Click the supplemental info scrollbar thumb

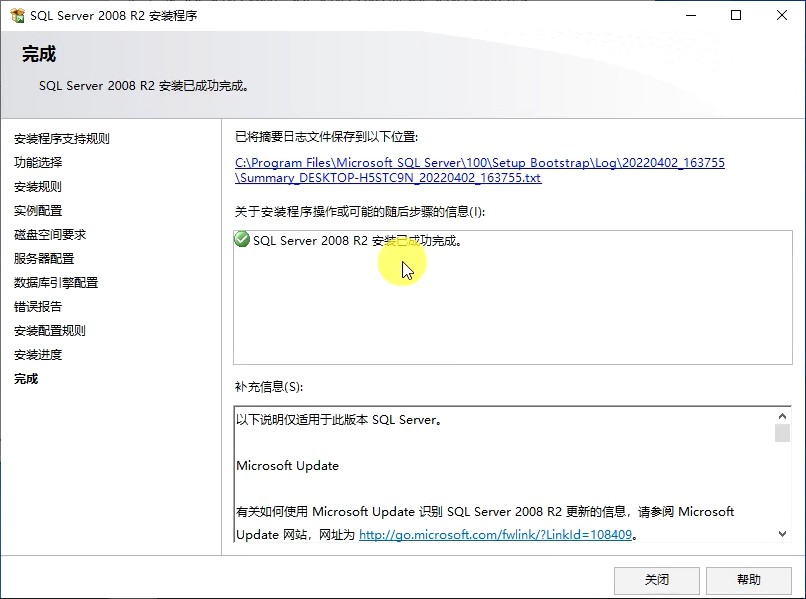coord(782,432)
